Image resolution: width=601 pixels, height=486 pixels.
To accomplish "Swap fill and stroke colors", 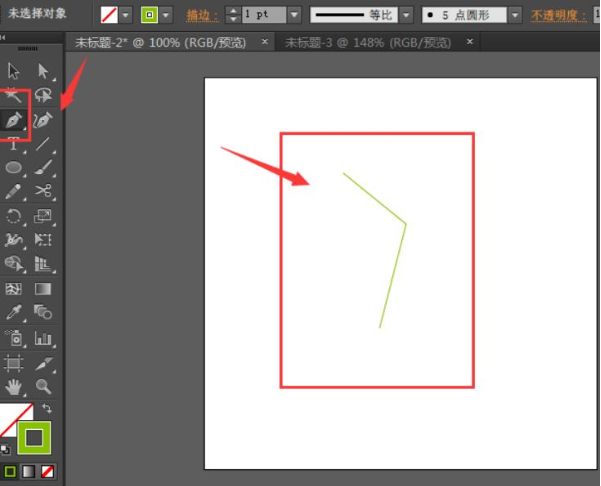I will coord(47,409).
